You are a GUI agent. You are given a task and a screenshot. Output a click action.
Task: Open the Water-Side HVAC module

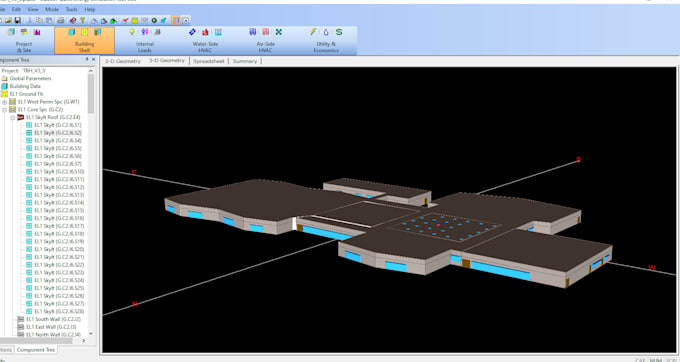pos(205,41)
